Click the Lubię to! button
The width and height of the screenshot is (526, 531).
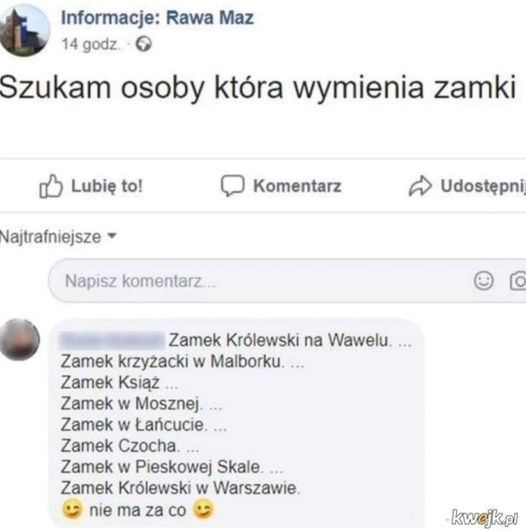point(91,186)
